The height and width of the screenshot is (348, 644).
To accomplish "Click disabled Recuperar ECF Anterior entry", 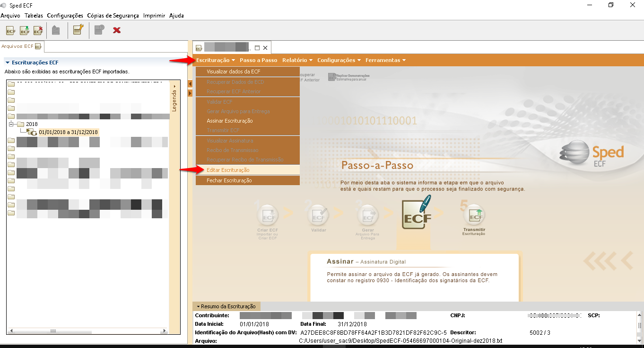I will 248,91.
